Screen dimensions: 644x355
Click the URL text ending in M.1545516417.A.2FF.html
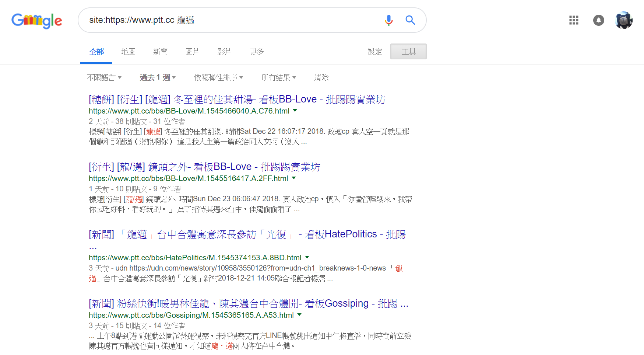(x=189, y=178)
